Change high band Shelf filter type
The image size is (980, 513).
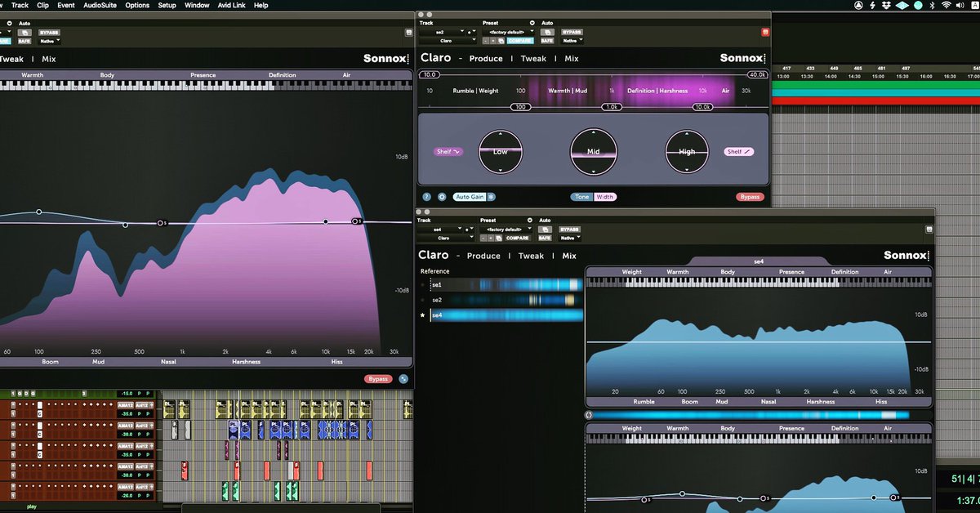click(739, 152)
